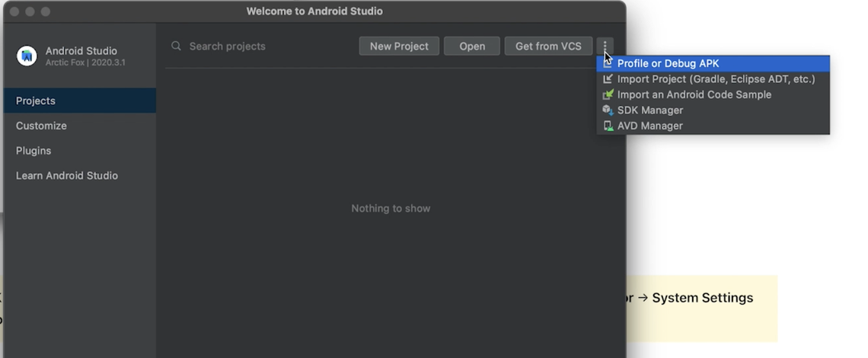This screenshot has width=868, height=358.
Task: Open the Plugins section
Action: tap(80, 151)
